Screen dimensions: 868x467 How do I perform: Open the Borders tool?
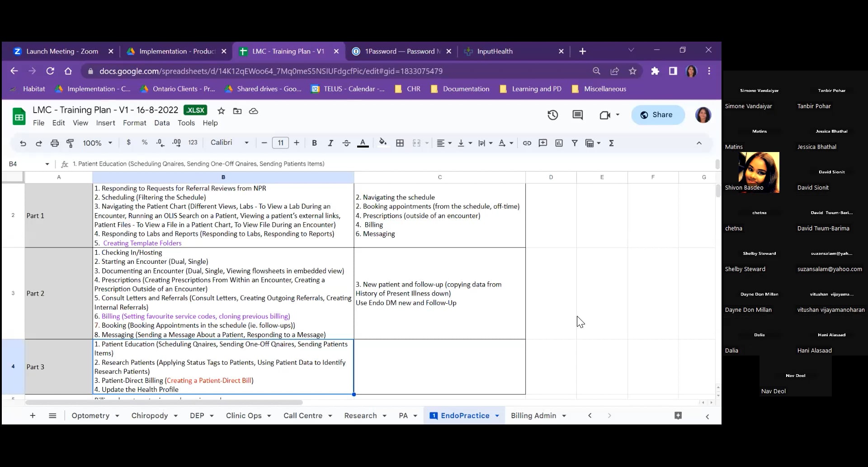pos(400,143)
